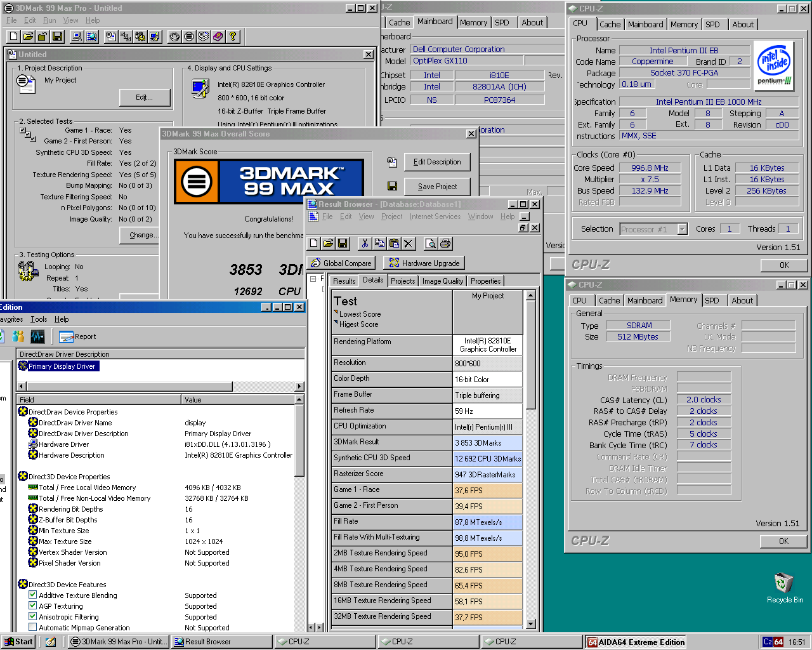Click the 'DirectDraw Device Properties' row in AIDA64
This screenshot has height=650, width=812.
(73, 412)
